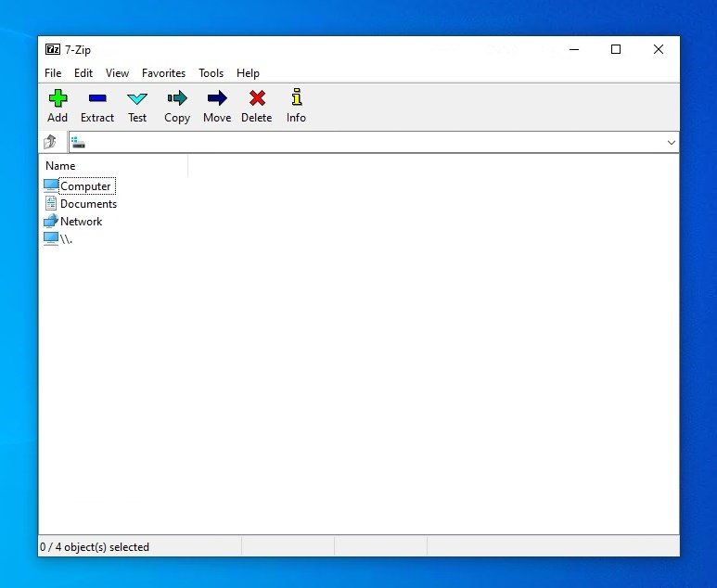Click the red Delete X icon
717x588 pixels.
pos(257,98)
